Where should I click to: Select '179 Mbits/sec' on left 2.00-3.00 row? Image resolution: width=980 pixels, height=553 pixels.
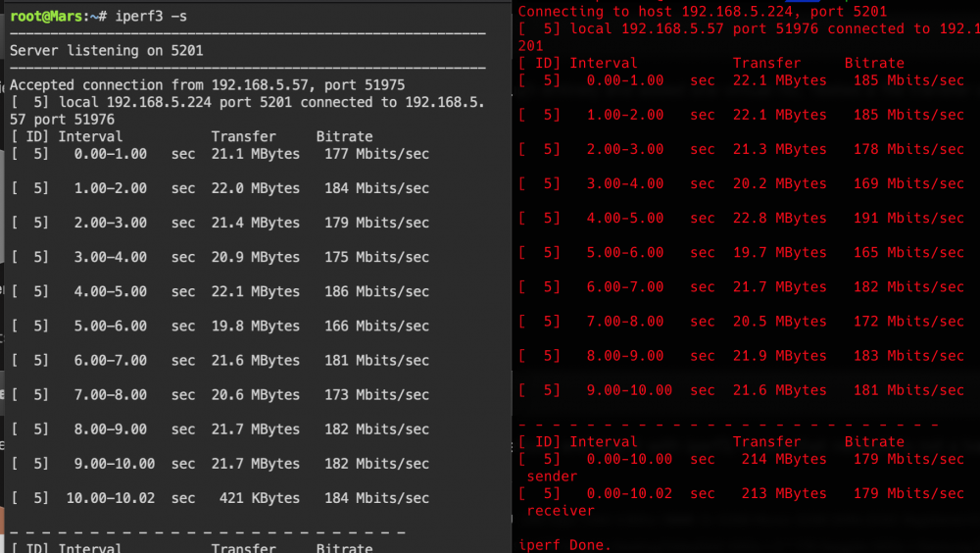coord(376,223)
